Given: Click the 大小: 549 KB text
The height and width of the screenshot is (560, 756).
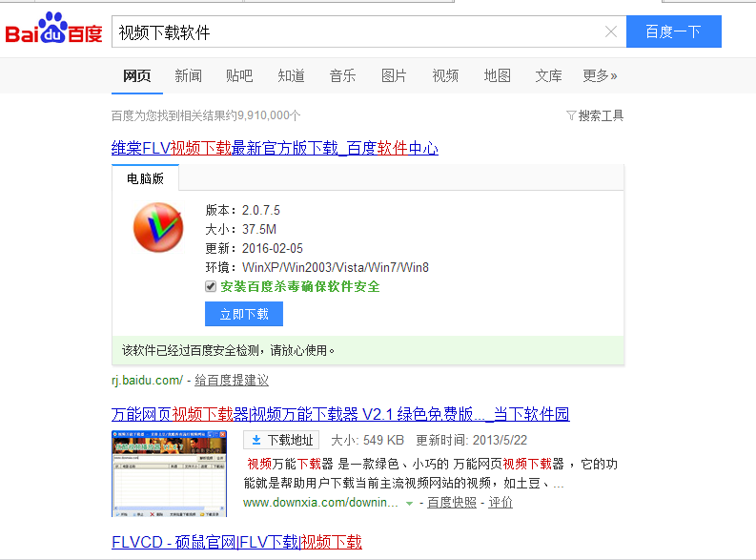Looking at the screenshot, I should pos(367,440).
